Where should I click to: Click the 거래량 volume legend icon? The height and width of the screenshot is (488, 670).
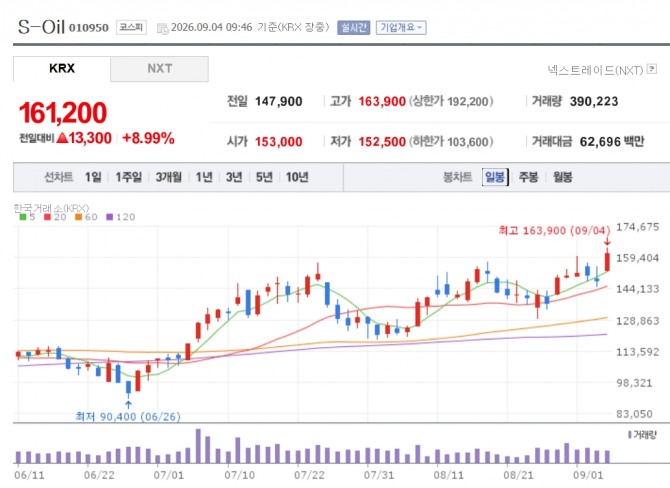pos(629,435)
